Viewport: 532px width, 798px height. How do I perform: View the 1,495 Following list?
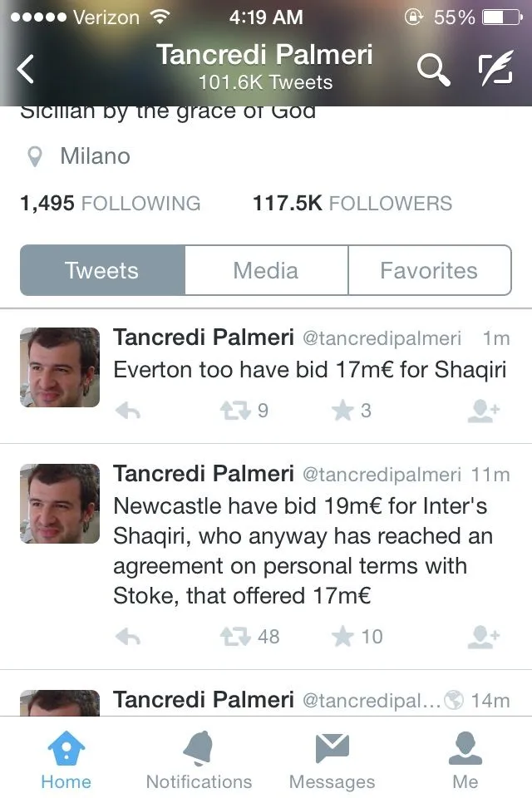point(110,203)
